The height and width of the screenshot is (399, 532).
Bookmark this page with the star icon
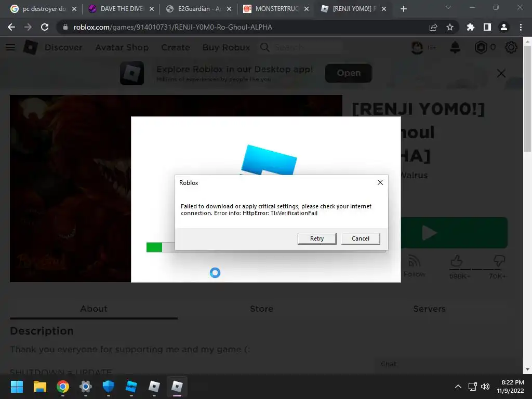[x=450, y=27]
